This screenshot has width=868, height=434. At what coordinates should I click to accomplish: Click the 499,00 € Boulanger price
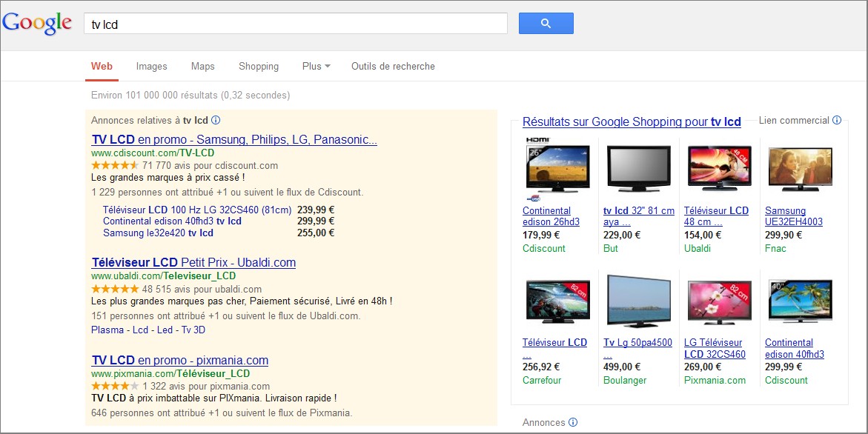(x=622, y=367)
